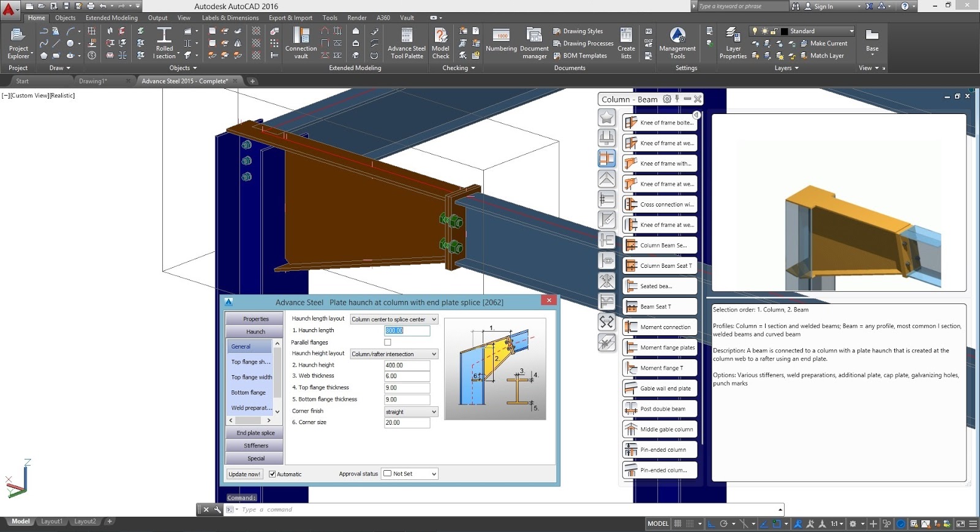Open the End plate splice section
This screenshot has height=532, width=980.
click(x=255, y=433)
